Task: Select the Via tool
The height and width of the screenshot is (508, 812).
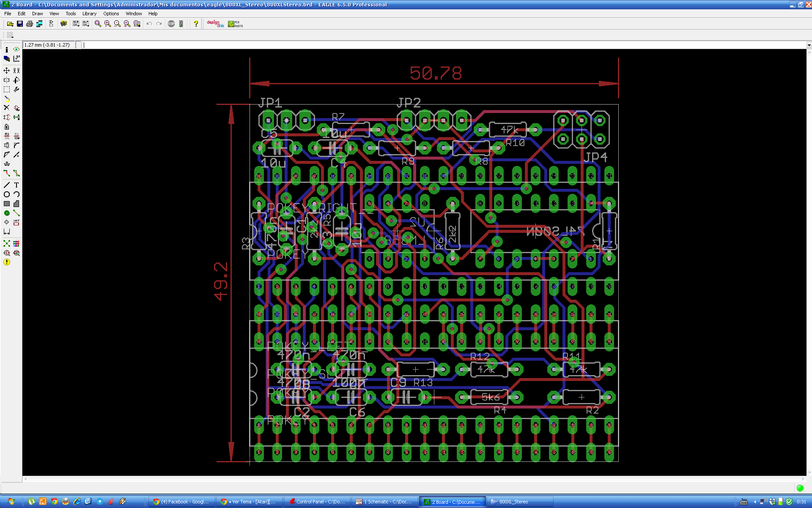Action: pos(7,213)
